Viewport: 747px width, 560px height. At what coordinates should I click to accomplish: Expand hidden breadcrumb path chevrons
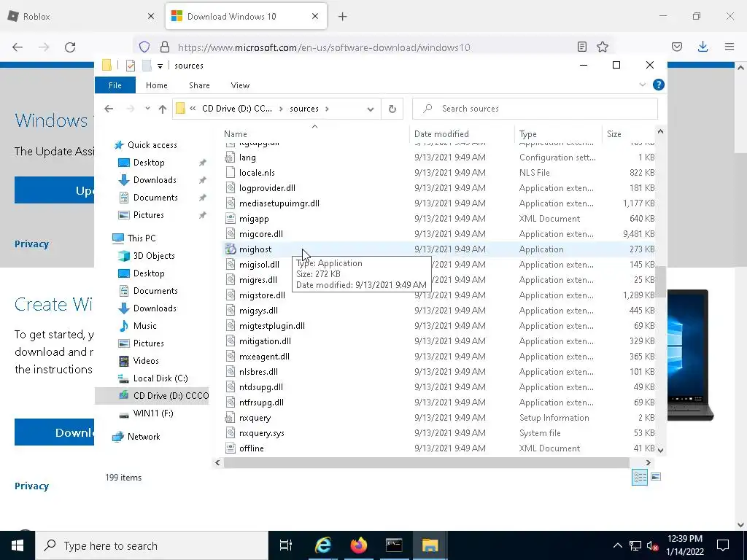[x=193, y=109]
